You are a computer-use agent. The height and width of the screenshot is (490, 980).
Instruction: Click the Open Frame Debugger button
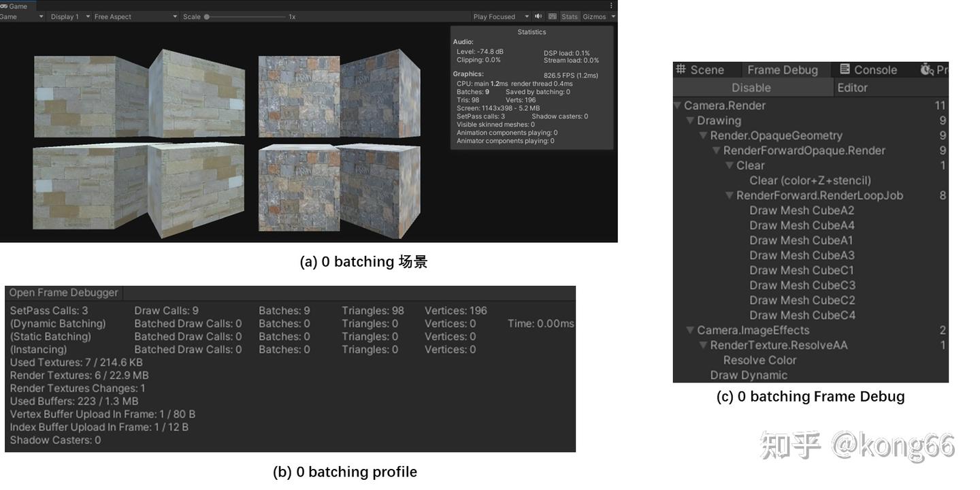(63, 292)
